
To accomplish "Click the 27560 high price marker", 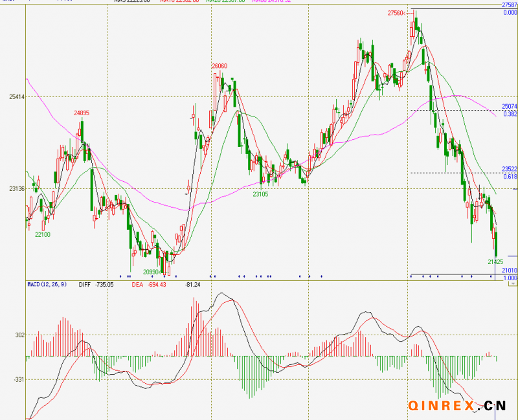I will tap(396, 13).
